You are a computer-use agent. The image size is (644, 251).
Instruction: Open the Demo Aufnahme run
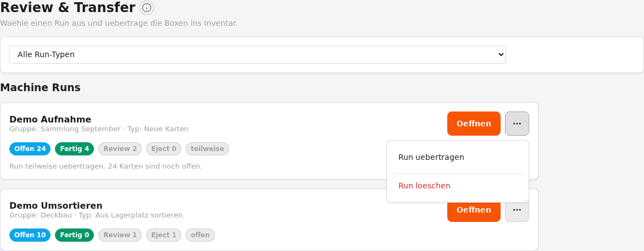[x=474, y=124]
